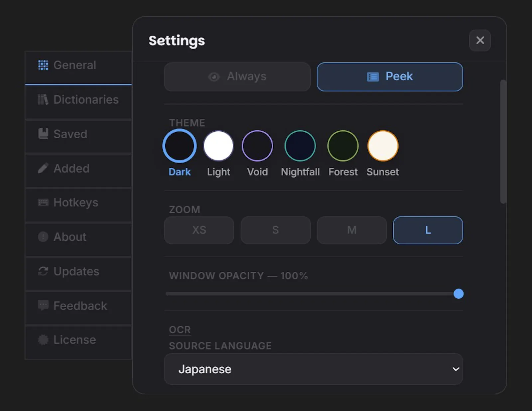Click the Settings panel vertical scrollbar
The image size is (532, 411).
pyautogui.click(x=503, y=141)
